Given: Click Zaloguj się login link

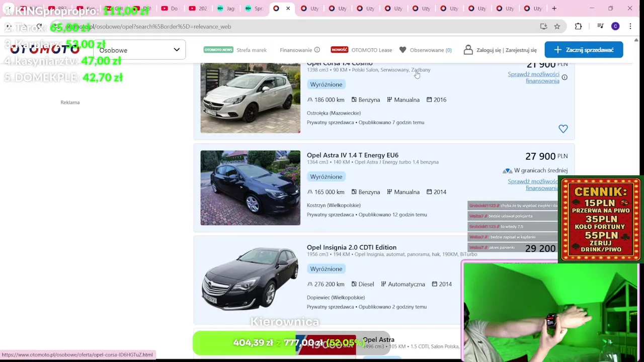Looking at the screenshot, I should pyautogui.click(x=489, y=50).
